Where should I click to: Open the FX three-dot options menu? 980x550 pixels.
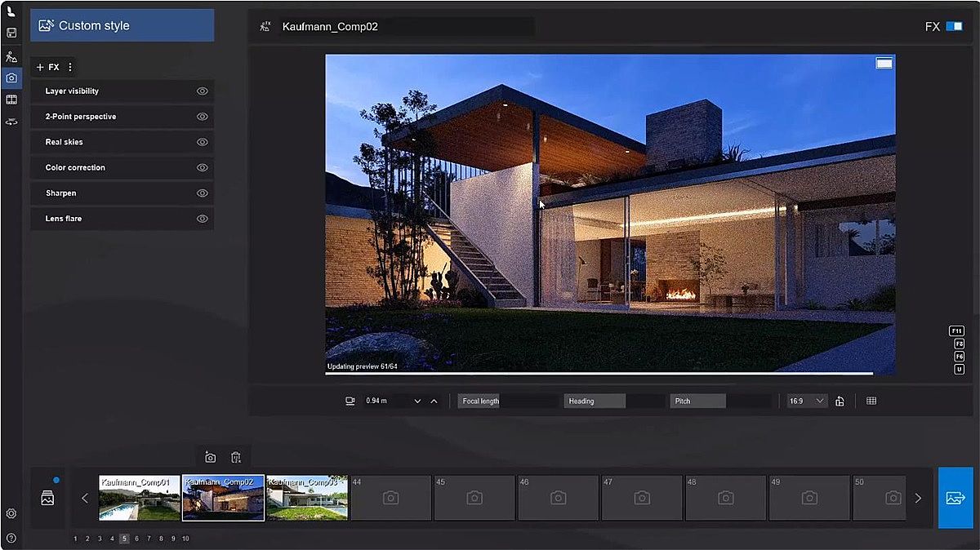70,67
